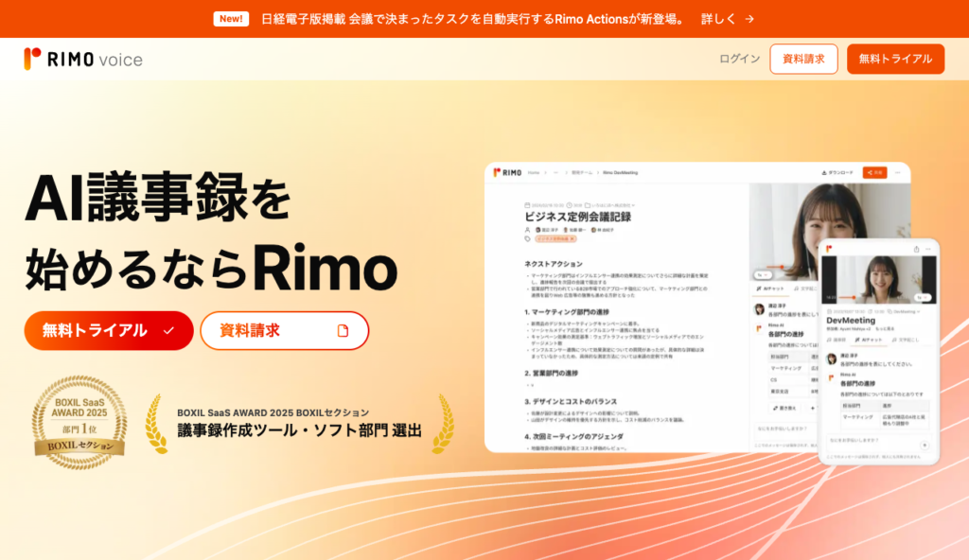Click the document icon inside hero 資料請求 button

pyautogui.click(x=343, y=331)
